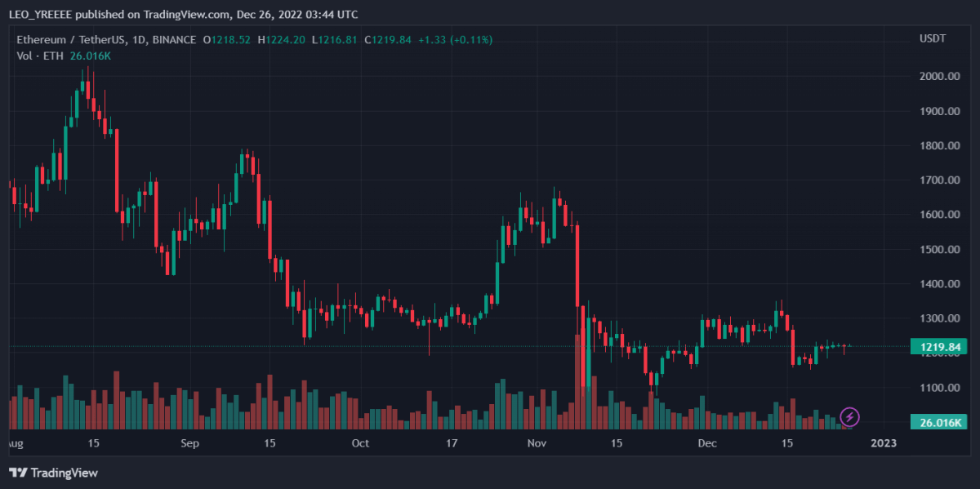Click the Nov label on time axis
The width and height of the screenshot is (980, 489).
click(x=537, y=443)
